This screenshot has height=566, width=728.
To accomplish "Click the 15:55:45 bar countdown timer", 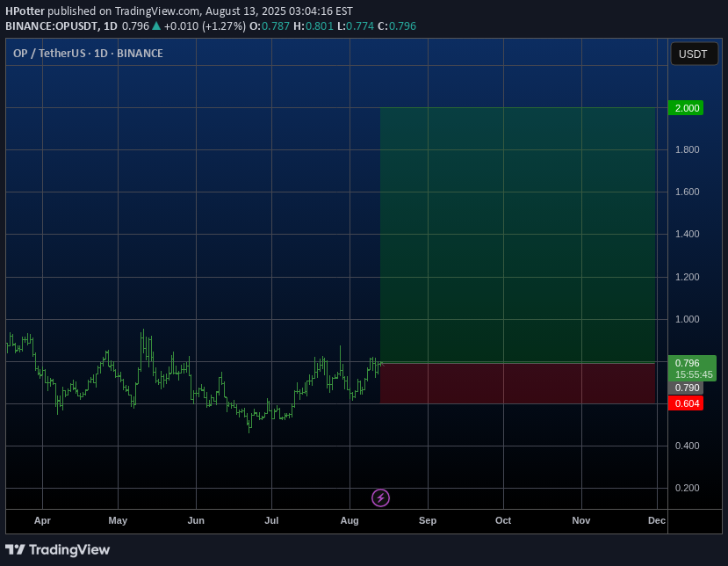I will [694, 374].
